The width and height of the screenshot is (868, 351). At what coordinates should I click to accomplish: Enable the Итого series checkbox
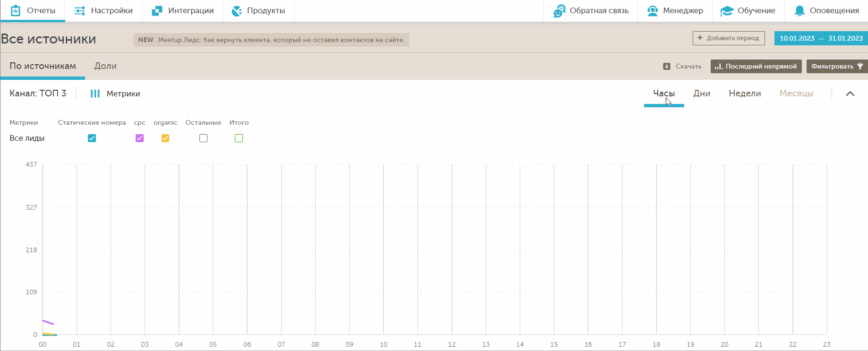pyautogui.click(x=239, y=138)
